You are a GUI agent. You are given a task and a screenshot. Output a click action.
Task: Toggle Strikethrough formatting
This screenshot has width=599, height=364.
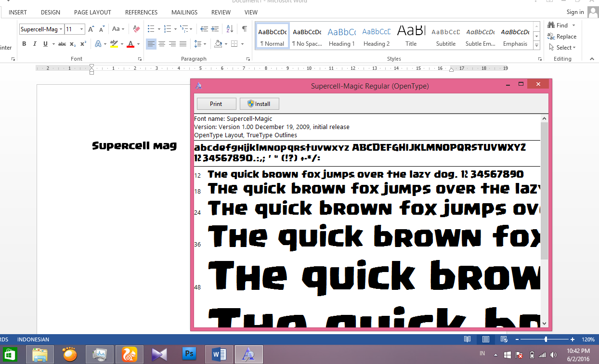(62, 44)
